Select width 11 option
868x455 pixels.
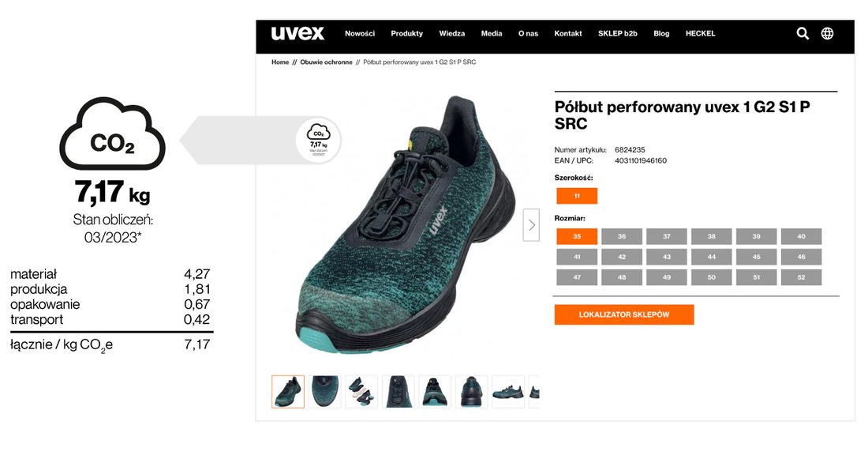577,196
